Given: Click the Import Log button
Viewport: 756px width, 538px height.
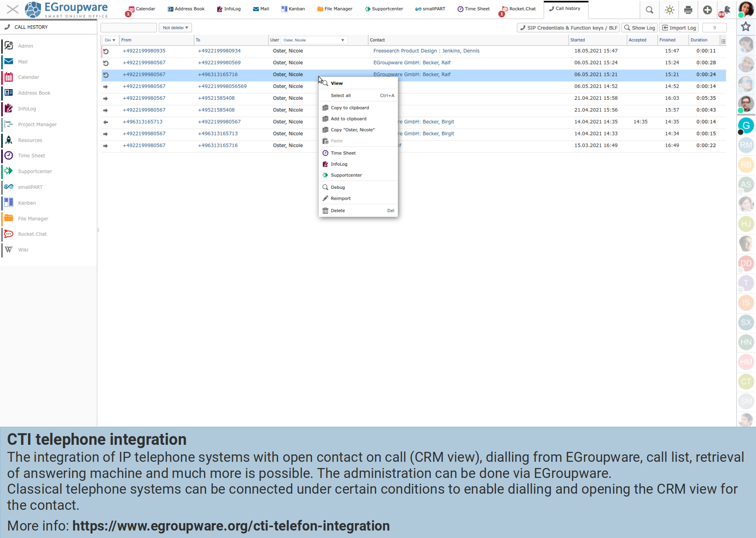Looking at the screenshot, I should pyautogui.click(x=679, y=28).
